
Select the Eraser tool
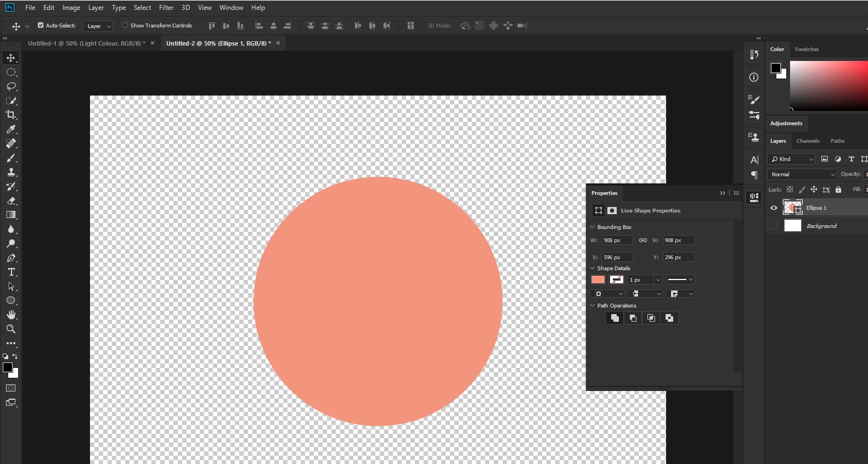pos(11,200)
